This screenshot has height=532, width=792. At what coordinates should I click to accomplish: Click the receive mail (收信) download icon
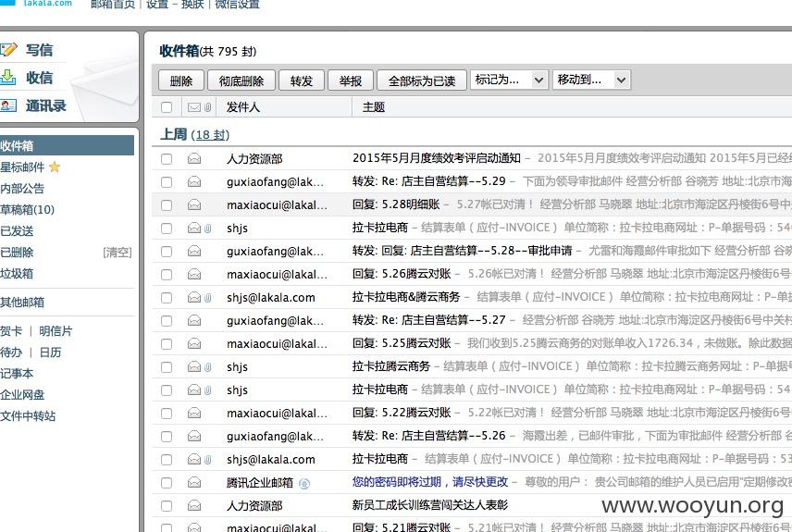click(8, 78)
